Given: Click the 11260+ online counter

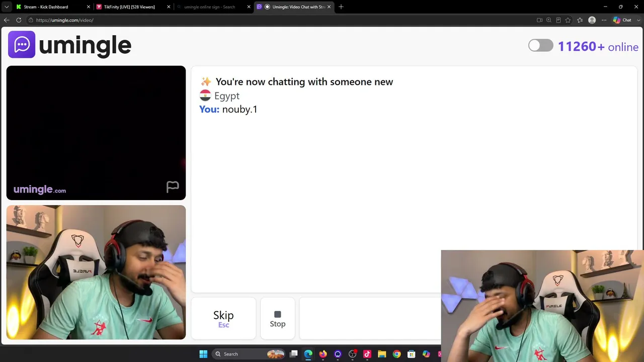Looking at the screenshot, I should [598, 47].
